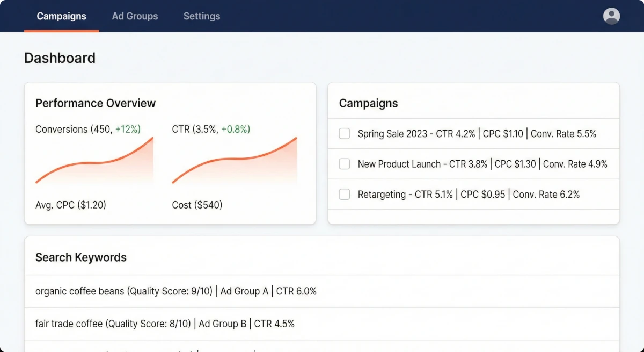Image resolution: width=644 pixels, height=352 pixels.
Task: Click the Search Keywords section header
Action: coord(80,257)
